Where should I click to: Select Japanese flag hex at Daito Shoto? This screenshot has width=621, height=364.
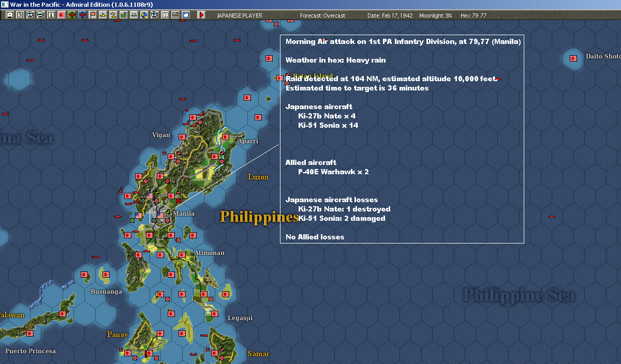point(573,58)
